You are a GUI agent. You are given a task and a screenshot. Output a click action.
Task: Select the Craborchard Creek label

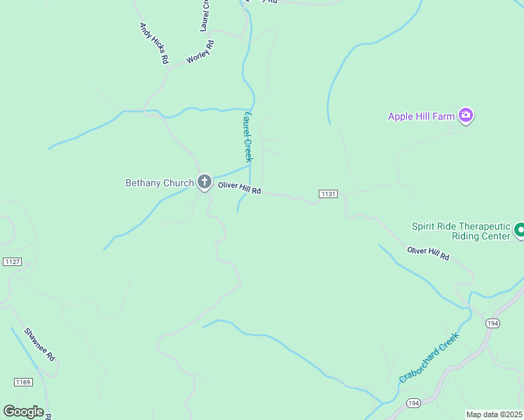pyautogui.click(x=429, y=358)
